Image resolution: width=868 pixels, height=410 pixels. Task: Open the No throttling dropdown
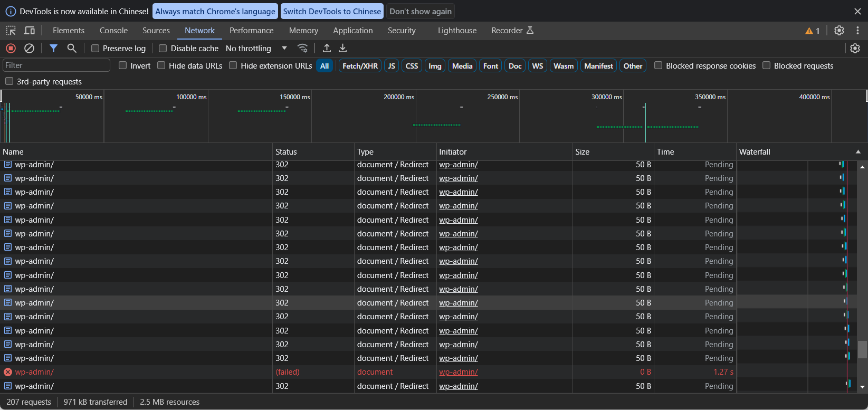pos(256,48)
